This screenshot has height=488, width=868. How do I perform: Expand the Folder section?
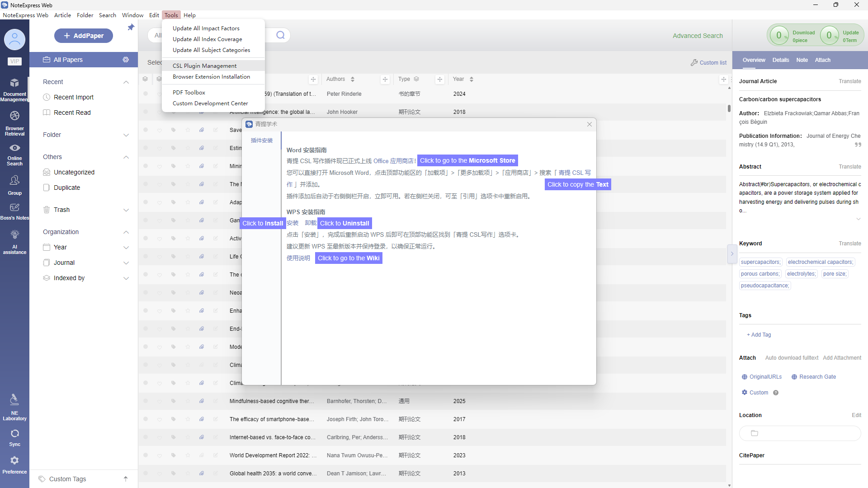pyautogui.click(x=126, y=135)
